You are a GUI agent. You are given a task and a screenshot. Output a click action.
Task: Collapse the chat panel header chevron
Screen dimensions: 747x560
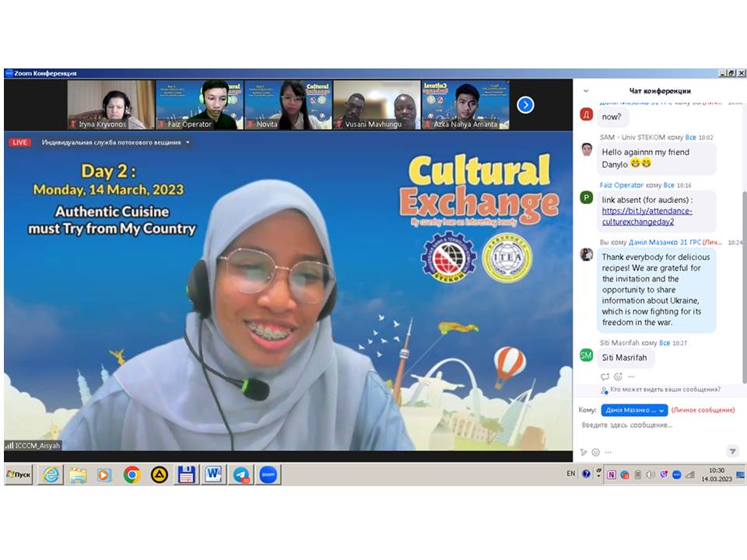pos(586,91)
